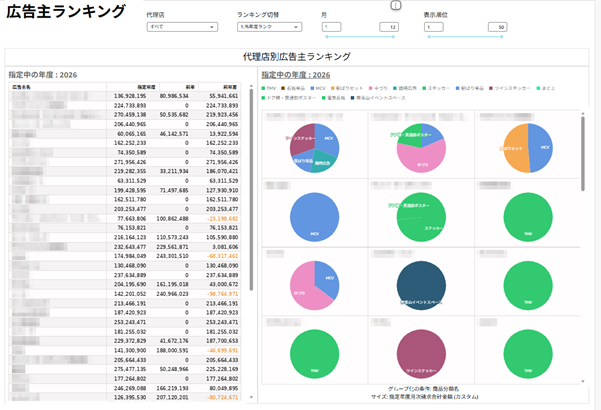Select the negative value -98,764,971
Screen dimensions: 601x410
[x=222, y=294]
